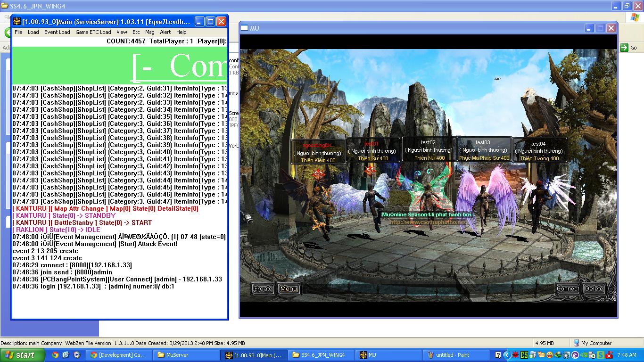
Task: Click the red bug tray icon
Action: (515, 355)
